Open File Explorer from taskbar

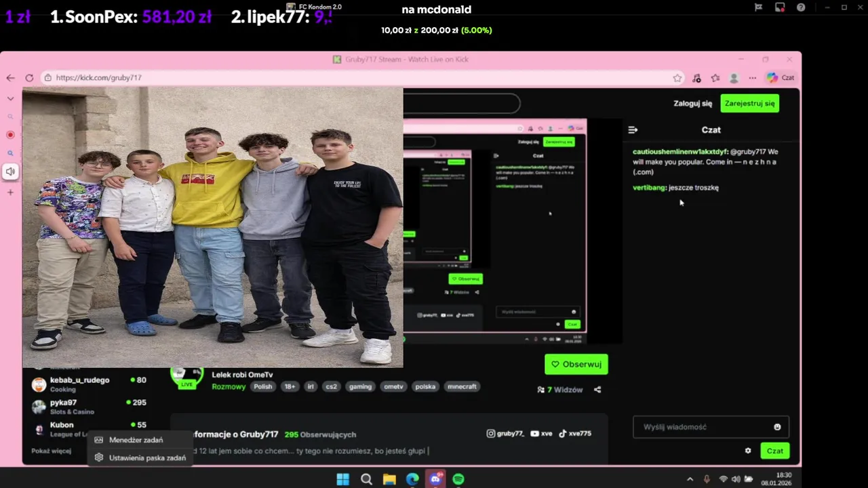click(x=389, y=479)
